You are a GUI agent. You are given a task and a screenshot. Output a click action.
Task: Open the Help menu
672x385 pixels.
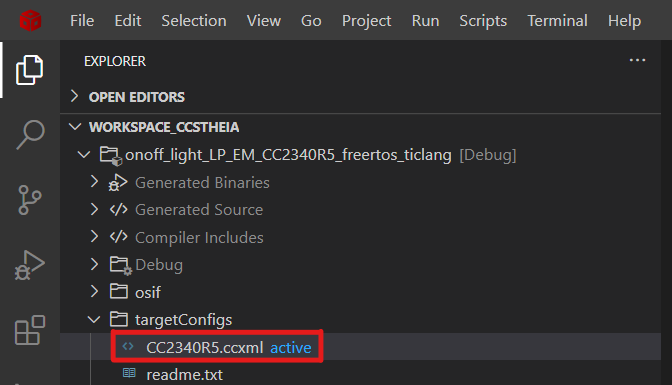pyautogui.click(x=624, y=21)
